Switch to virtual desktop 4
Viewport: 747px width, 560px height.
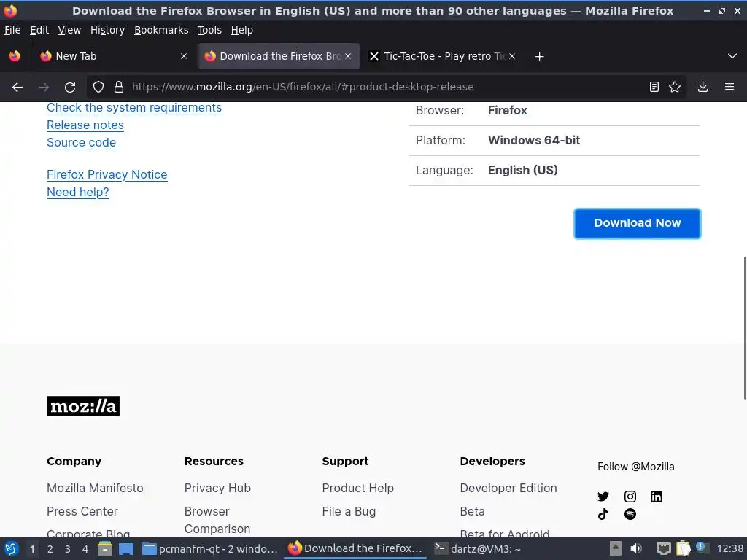click(85, 549)
